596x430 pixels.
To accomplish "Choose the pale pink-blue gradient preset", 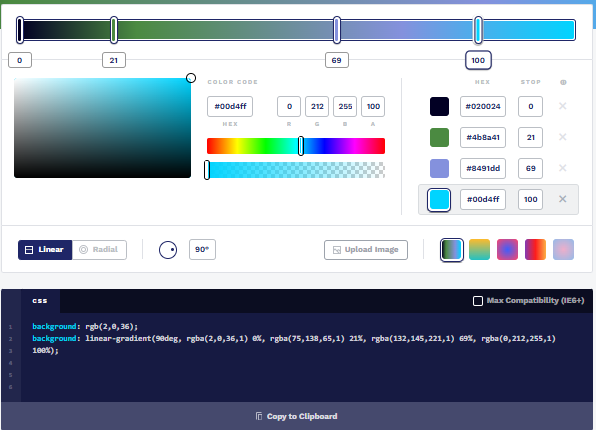I will click(x=563, y=250).
